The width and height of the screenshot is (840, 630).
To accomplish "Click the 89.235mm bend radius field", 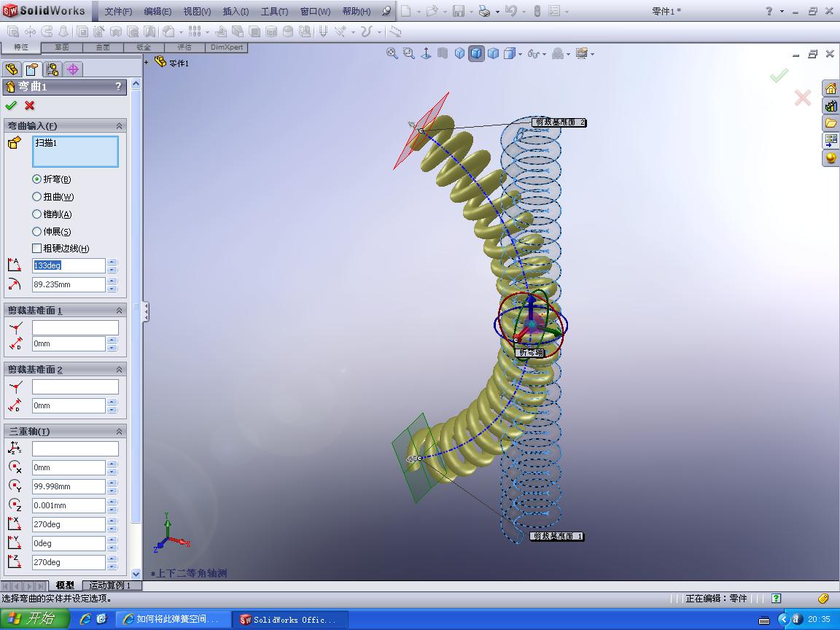I will (69, 284).
